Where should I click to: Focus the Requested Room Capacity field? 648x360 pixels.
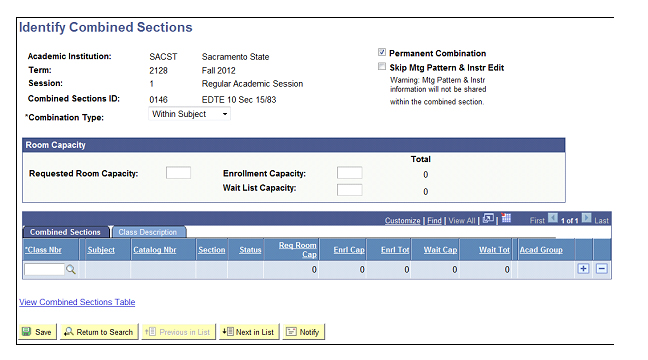pos(179,173)
